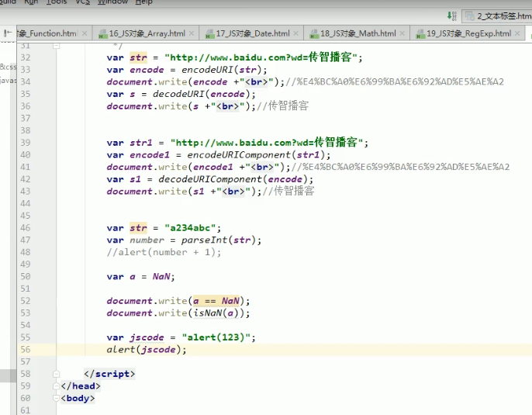532x415 pixels.
Task: Click parseInt on line 47
Action: 204,240
